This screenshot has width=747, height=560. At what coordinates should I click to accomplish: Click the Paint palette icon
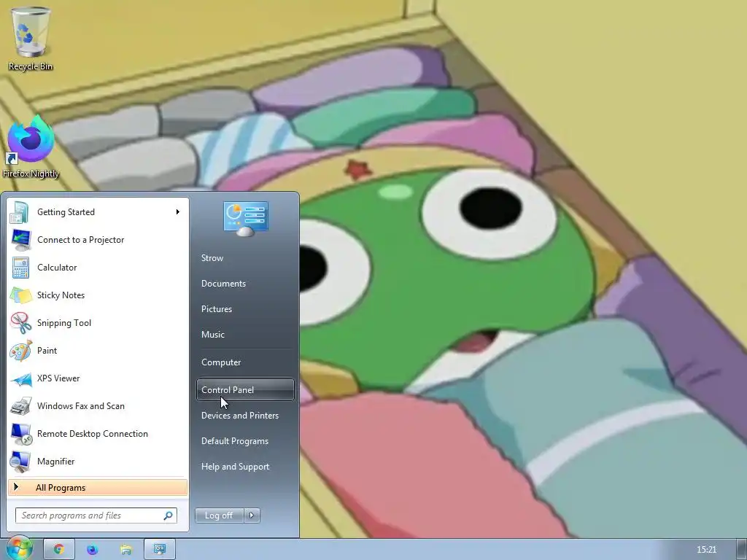tap(20, 351)
